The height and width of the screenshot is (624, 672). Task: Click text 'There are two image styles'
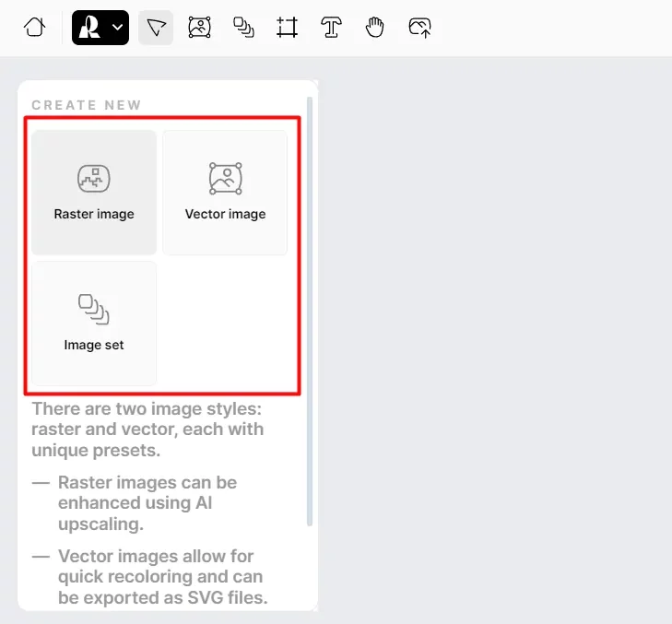coord(147,408)
